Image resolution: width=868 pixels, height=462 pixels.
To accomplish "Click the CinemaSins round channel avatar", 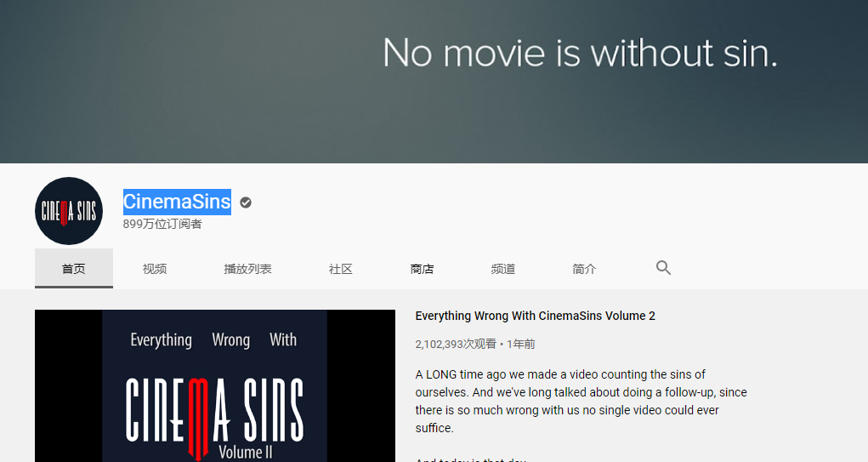I will pos(69,211).
